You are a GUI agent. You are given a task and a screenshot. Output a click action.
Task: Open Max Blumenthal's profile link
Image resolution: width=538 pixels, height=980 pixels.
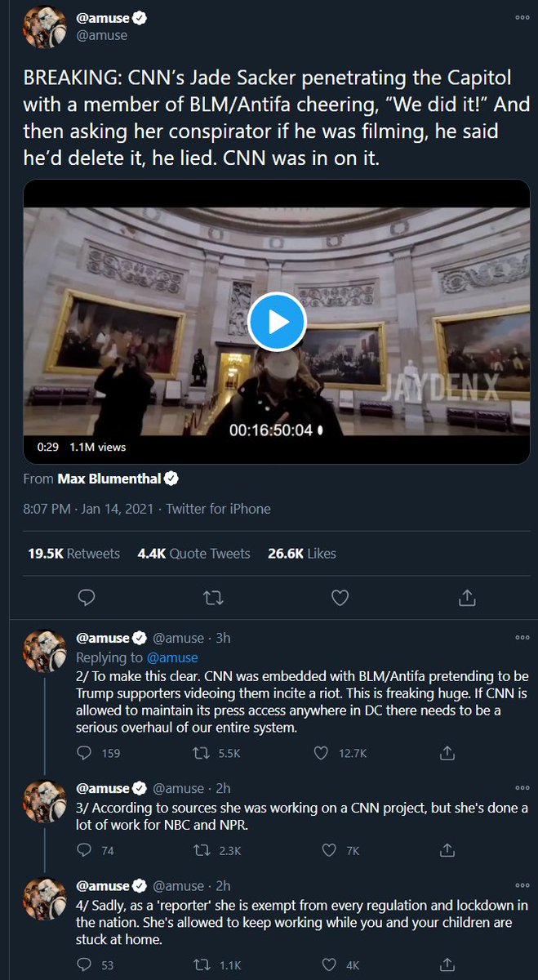point(110,479)
